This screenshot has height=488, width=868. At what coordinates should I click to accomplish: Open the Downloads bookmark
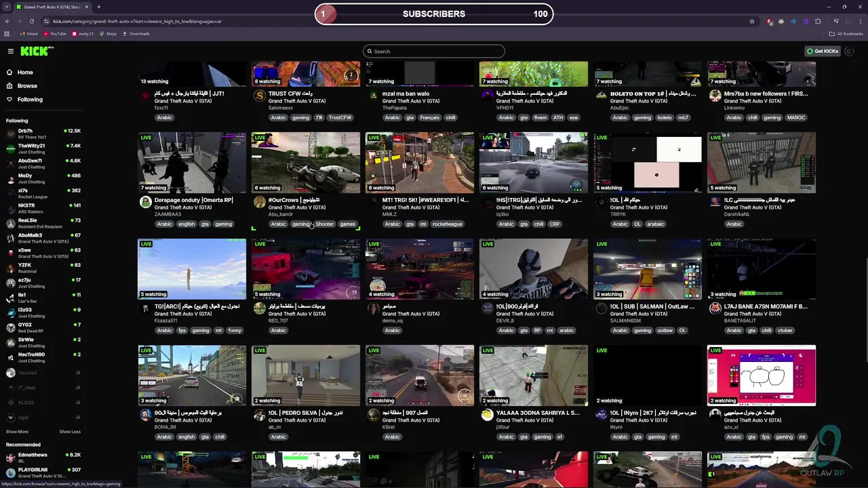[136, 34]
